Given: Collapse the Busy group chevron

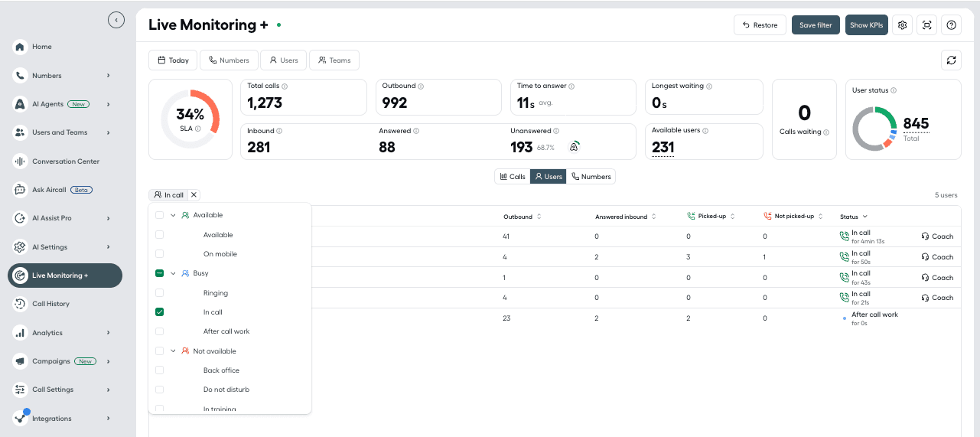Looking at the screenshot, I should pos(173,273).
